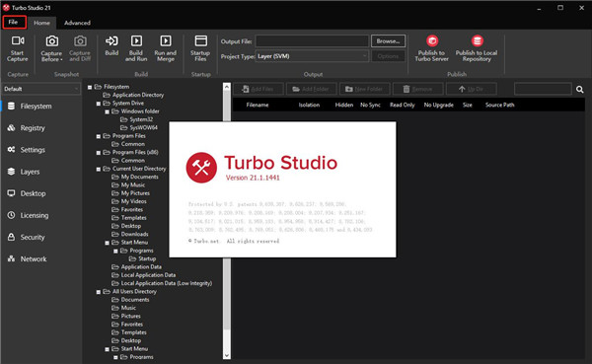The image size is (592, 364).
Task: Click the Browse... button
Action: 388,41
